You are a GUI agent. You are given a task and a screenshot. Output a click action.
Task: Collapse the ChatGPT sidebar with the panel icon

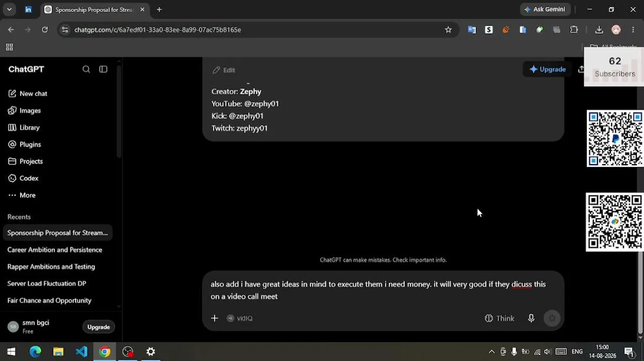103,69
